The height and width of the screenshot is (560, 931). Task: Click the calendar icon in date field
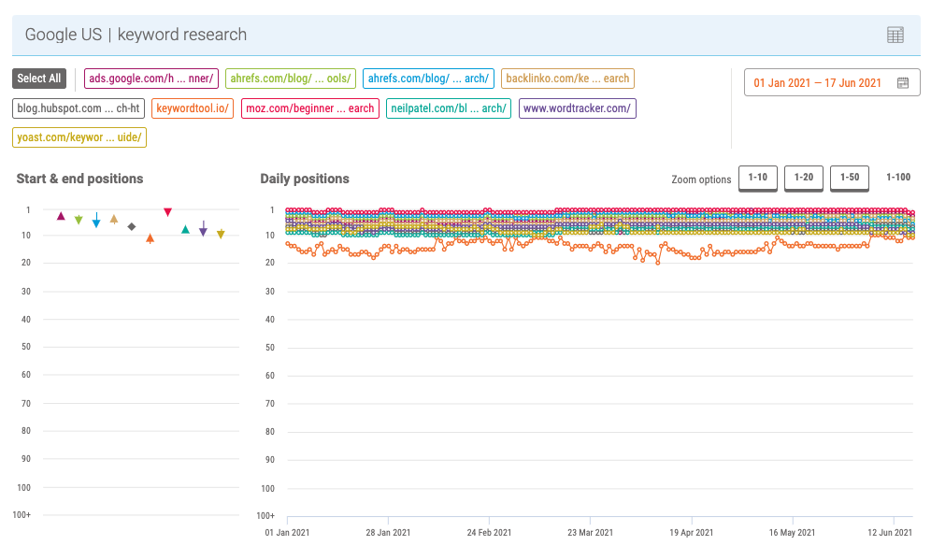point(902,83)
